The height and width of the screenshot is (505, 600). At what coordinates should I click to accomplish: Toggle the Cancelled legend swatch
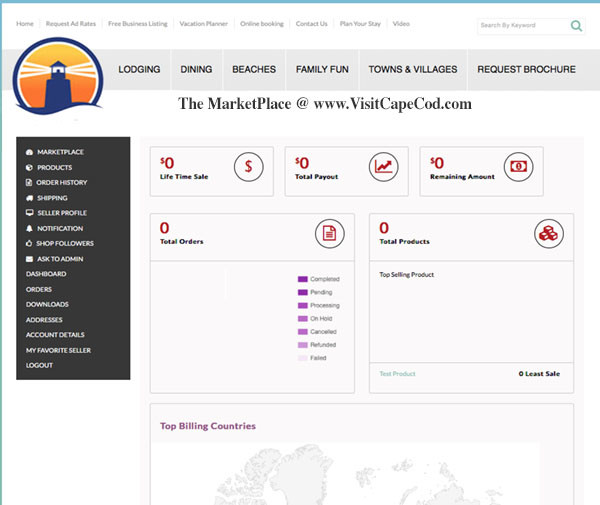tap(303, 332)
